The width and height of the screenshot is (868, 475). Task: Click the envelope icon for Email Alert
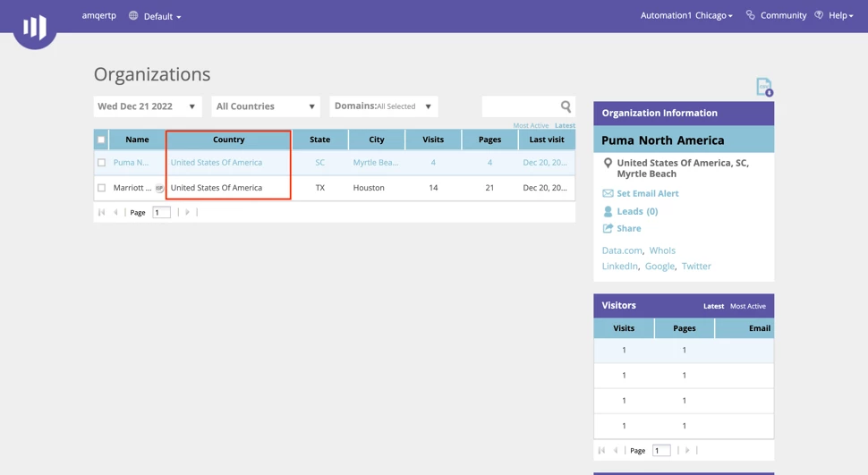[608, 193]
